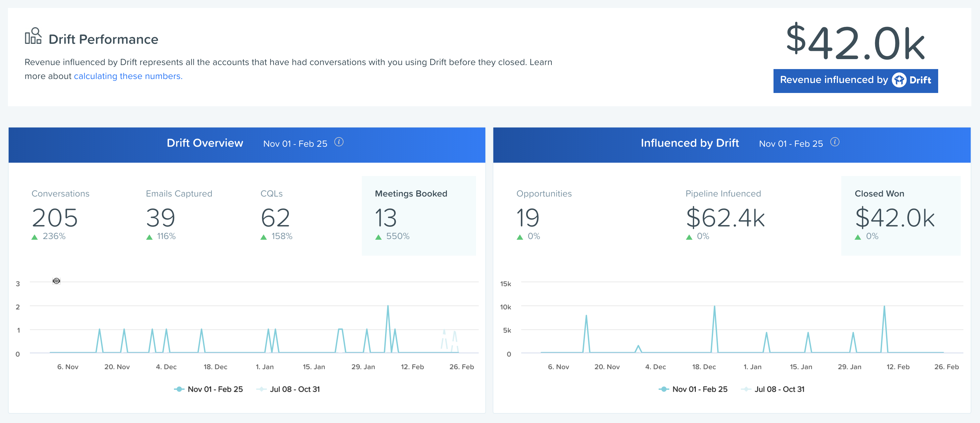Click the CQLs 158% up arrow

tap(264, 237)
